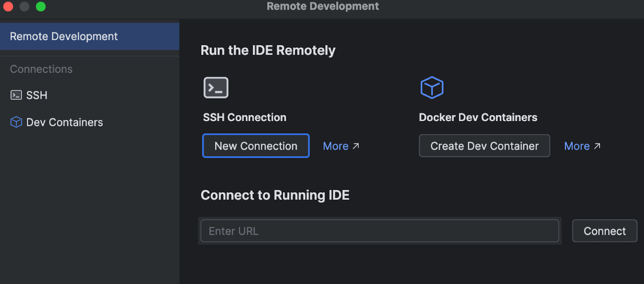Click the terminal icon beside SSH in sidebar
This screenshot has height=284, width=644.
coord(16,95)
